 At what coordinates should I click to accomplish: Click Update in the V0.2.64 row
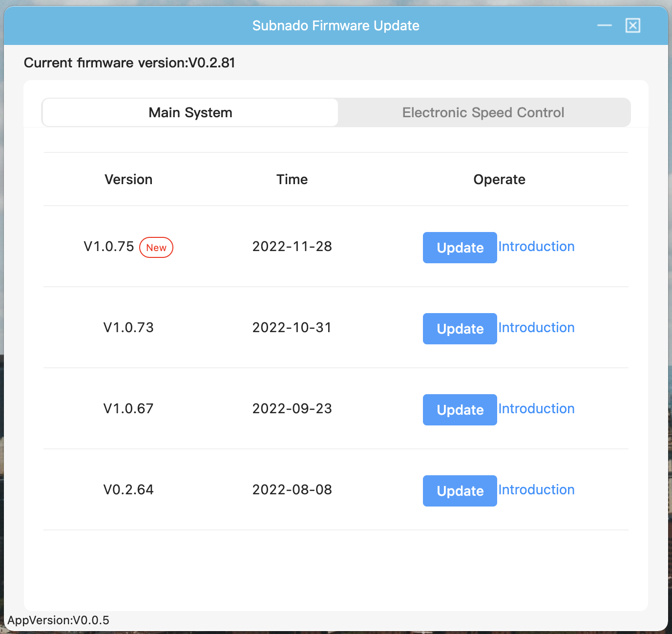[460, 491]
